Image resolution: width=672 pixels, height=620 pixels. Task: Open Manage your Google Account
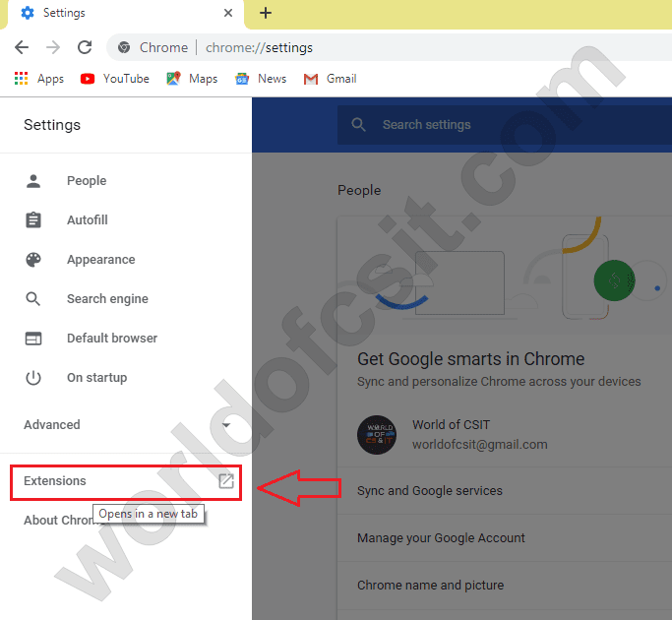505,538
